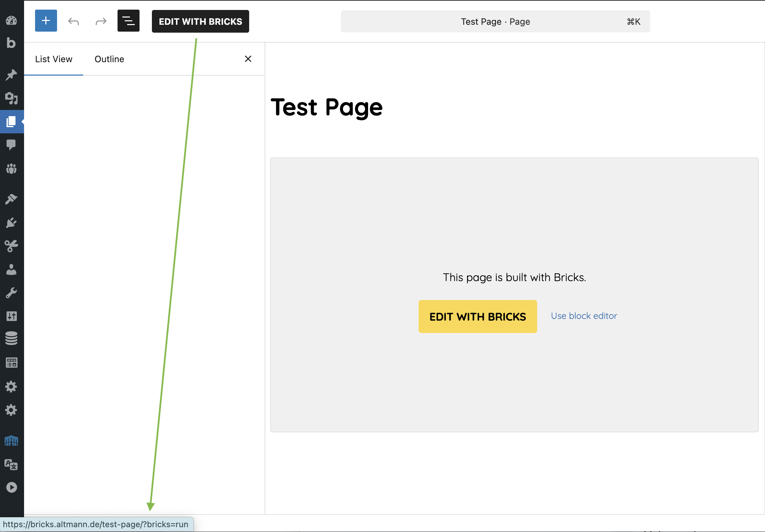Image resolution: width=765 pixels, height=532 pixels.
Task: Open the Media library sidebar icon
Action: (11, 98)
